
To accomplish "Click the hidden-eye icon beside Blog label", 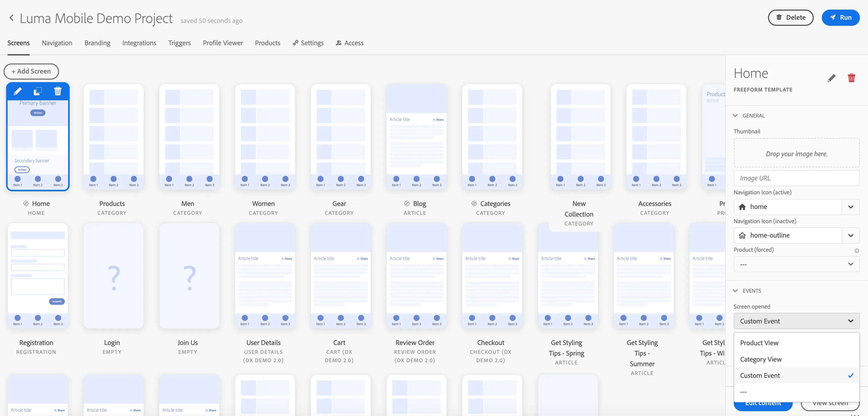I will [407, 203].
